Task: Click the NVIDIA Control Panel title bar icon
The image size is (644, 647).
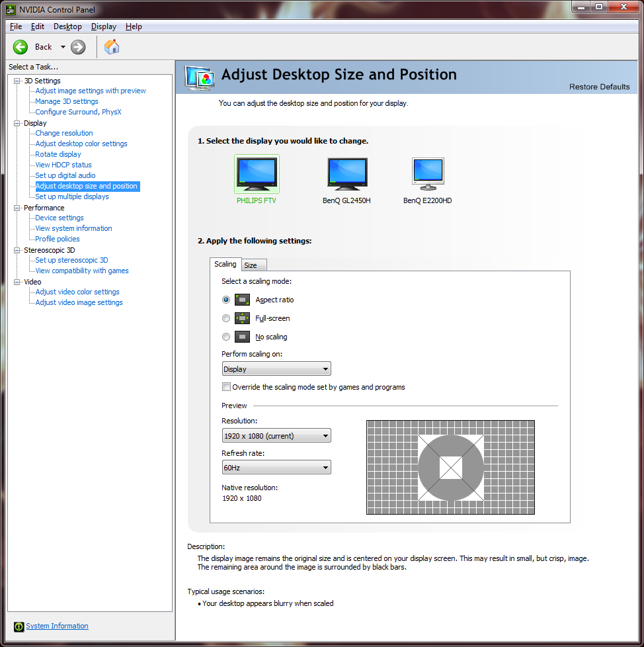Action: tap(11, 9)
